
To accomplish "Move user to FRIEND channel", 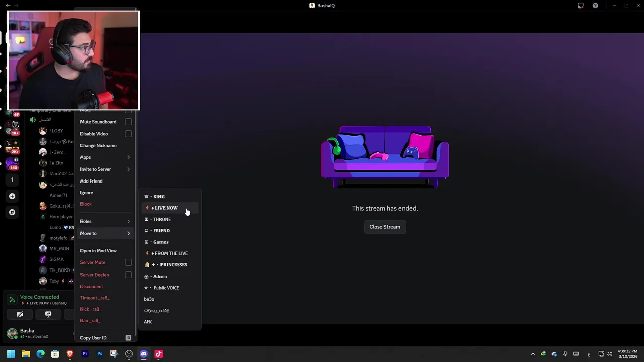I will [x=170, y=231].
